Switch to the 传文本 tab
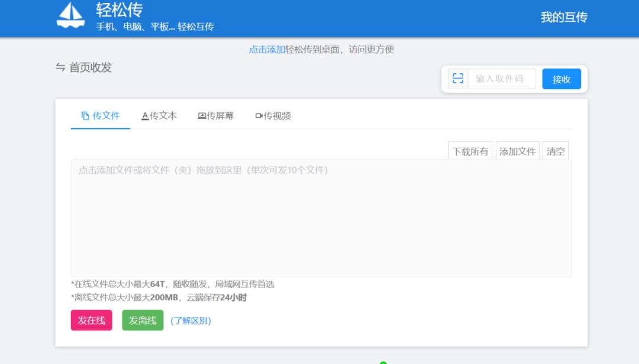 [x=159, y=116]
